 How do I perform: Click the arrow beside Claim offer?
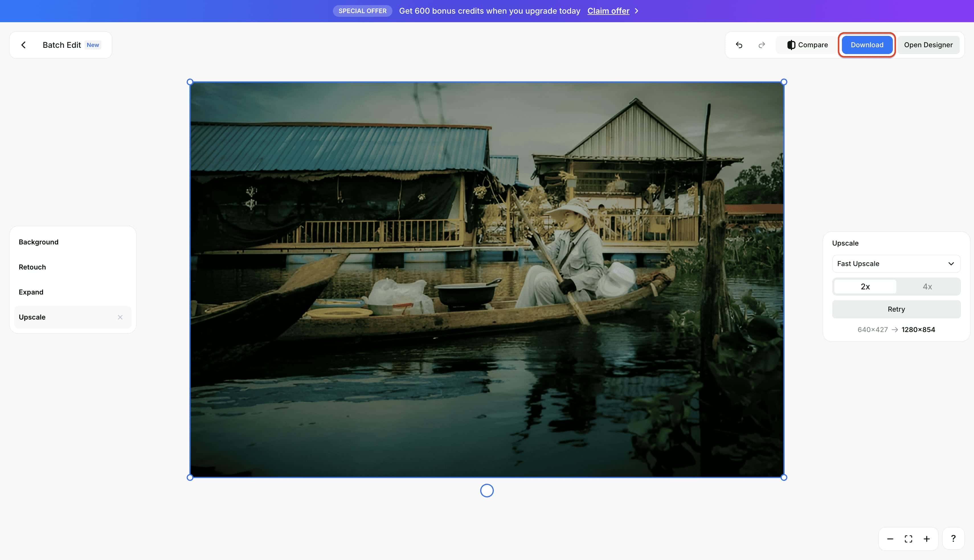[637, 11]
